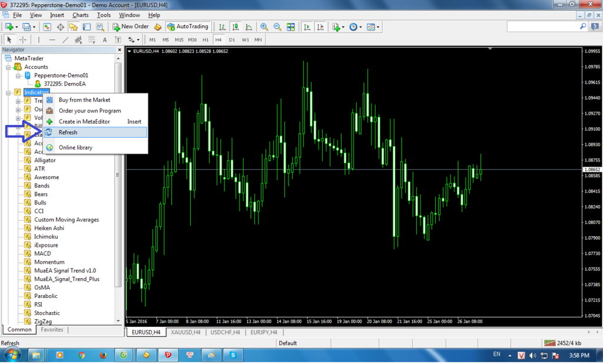Open the MetaEditor icon

(158, 27)
